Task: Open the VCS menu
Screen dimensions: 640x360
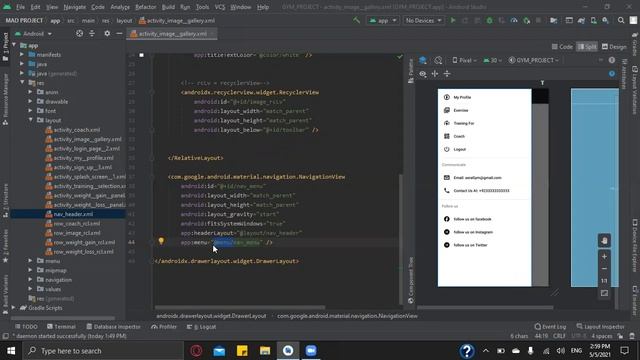Action: pyautogui.click(x=220, y=7)
